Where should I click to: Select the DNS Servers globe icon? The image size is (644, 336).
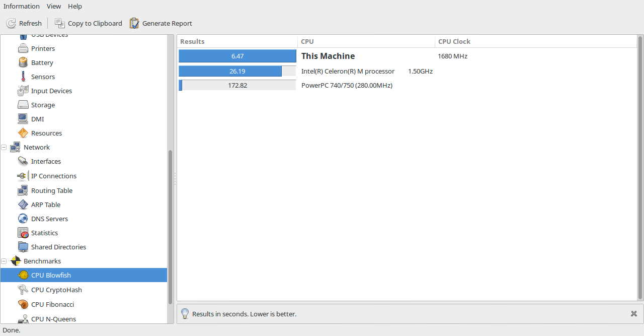click(x=23, y=219)
